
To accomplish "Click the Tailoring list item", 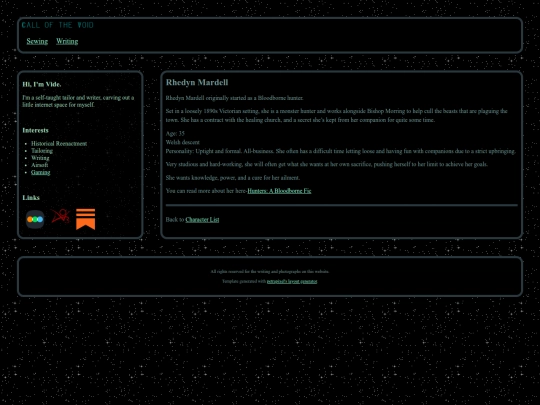I will (x=42, y=151).
